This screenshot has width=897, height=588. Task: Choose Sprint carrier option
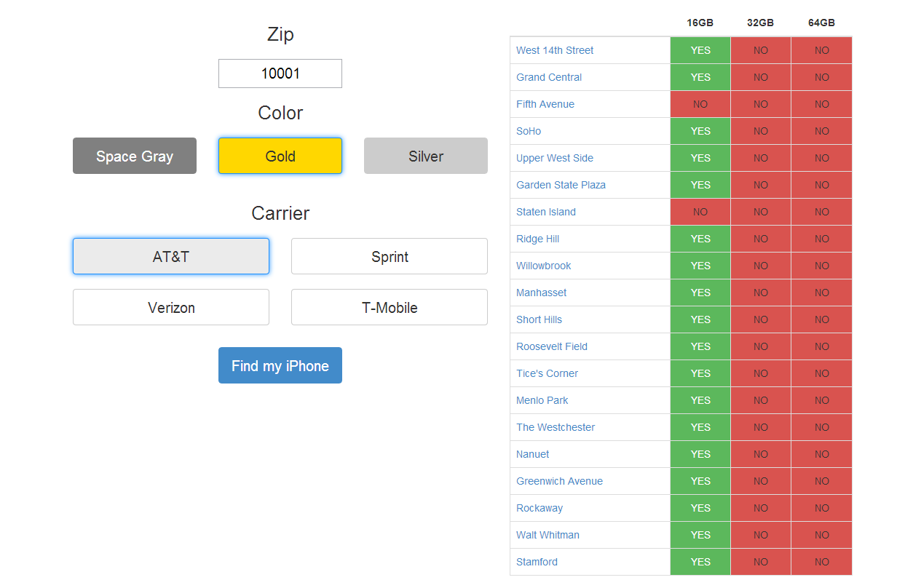389,256
